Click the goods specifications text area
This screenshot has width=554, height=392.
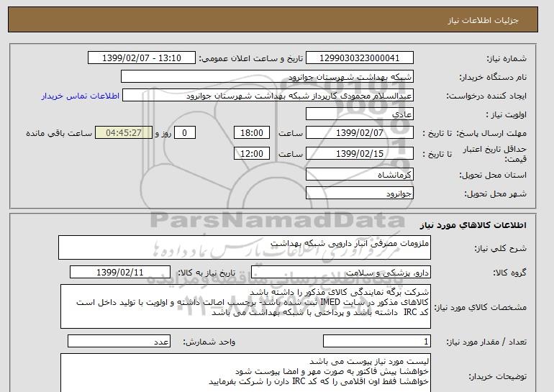click(245, 306)
